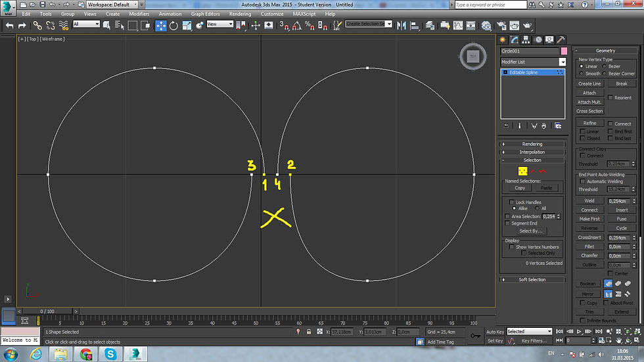644x362 pixels.
Task: Enable the Reorient checkbox
Action: point(610,98)
